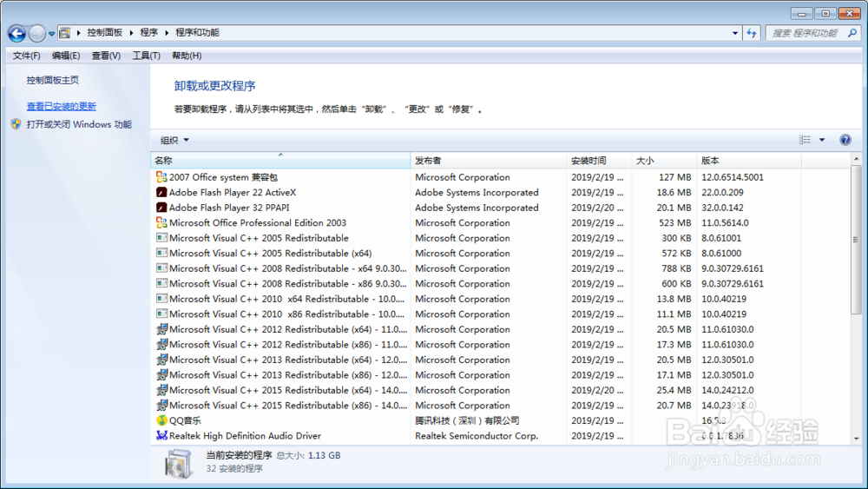Screen dimensions: 868x489
Task: Open the 查看(V) menu
Action: (x=106, y=56)
